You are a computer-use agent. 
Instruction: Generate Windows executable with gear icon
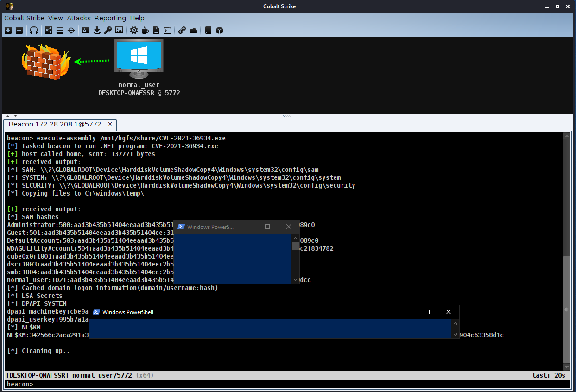tap(134, 30)
